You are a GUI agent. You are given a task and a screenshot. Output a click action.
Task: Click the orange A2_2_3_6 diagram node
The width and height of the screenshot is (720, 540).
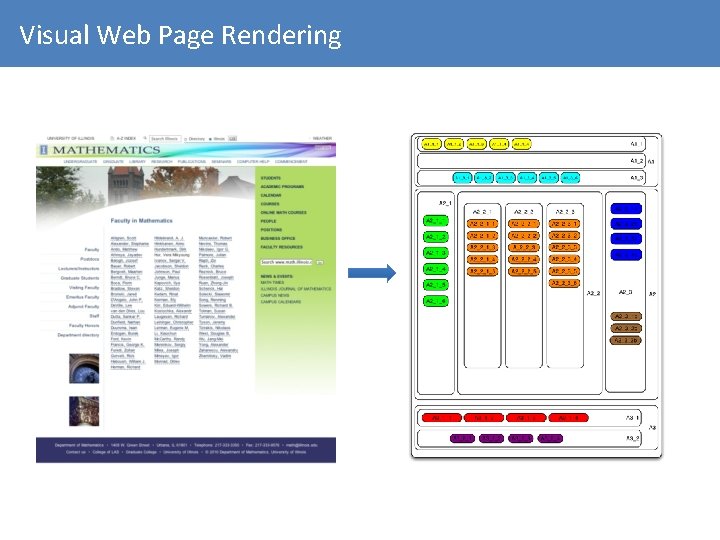564,283
